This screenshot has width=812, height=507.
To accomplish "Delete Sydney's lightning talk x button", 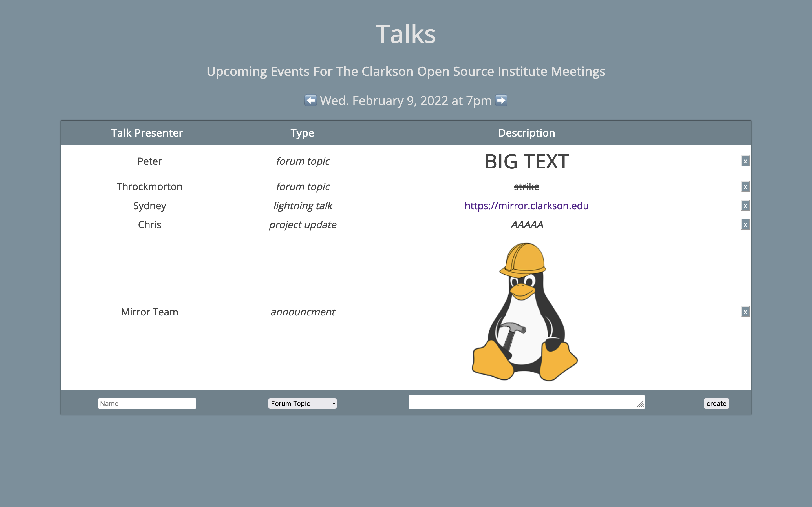I will point(745,206).
